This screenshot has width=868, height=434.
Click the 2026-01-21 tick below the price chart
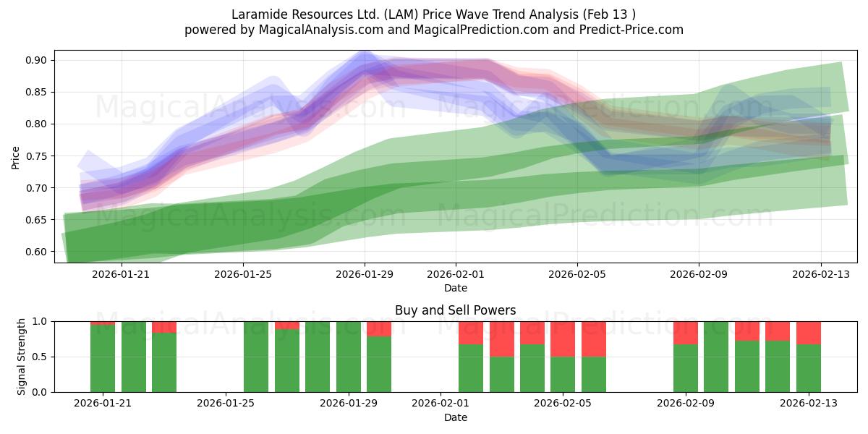pyautogui.click(x=122, y=274)
